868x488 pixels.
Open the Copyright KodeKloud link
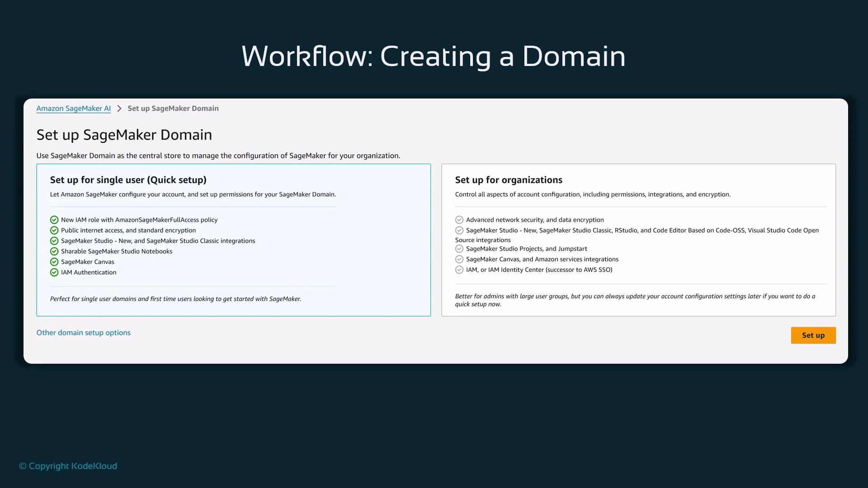pos(67,466)
